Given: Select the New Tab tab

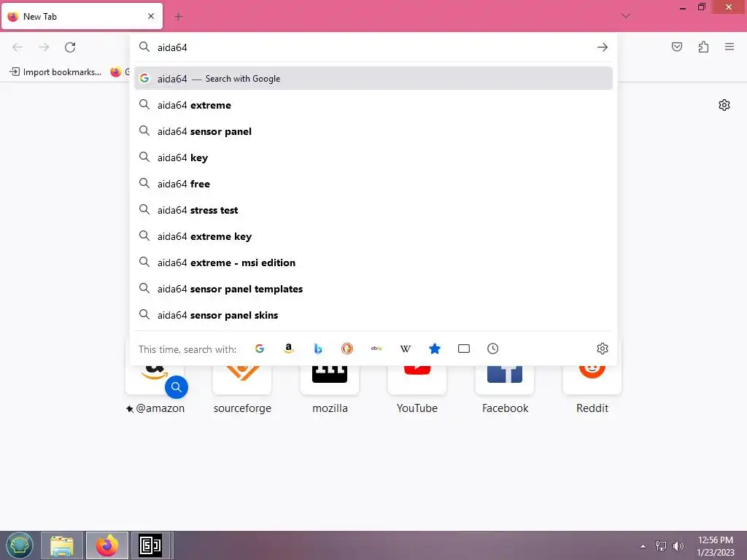Looking at the screenshot, I should coord(82,17).
